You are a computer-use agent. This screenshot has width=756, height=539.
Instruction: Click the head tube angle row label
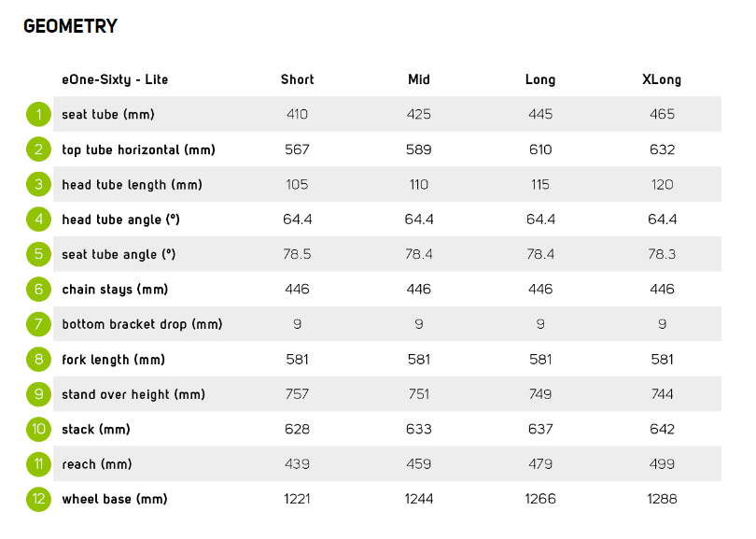tap(120, 220)
